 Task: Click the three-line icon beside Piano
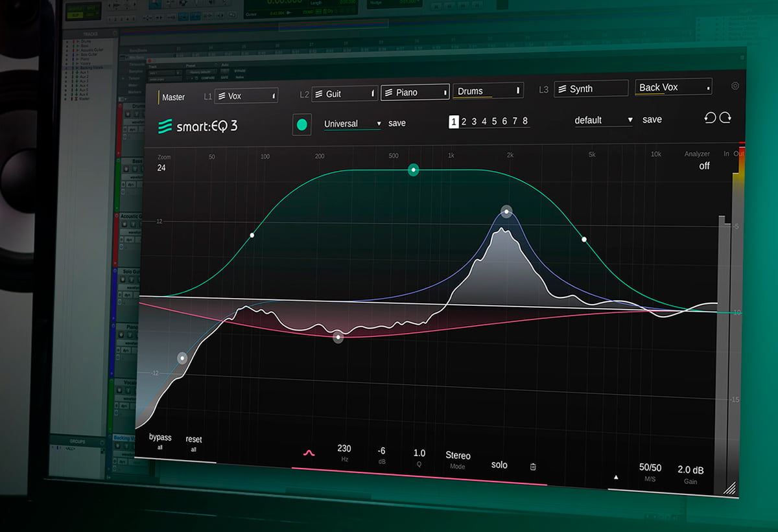388,93
